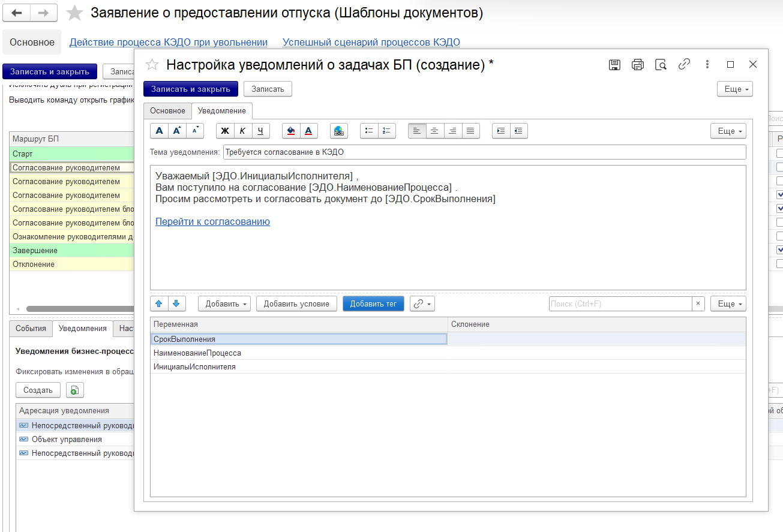Go back with the left arrow

pos(16,13)
